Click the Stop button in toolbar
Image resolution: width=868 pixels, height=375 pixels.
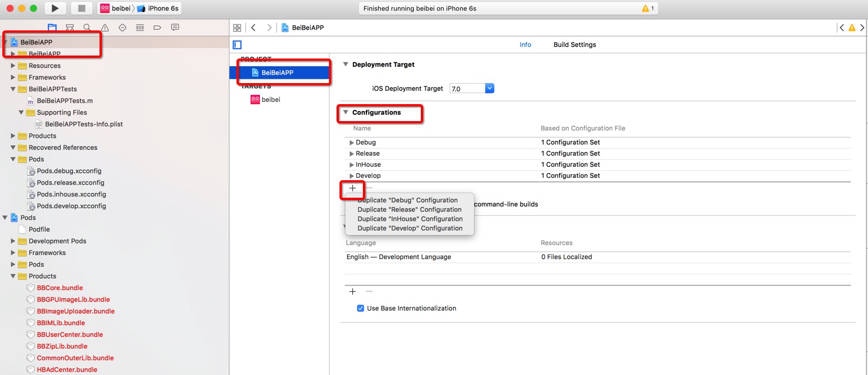[x=81, y=8]
